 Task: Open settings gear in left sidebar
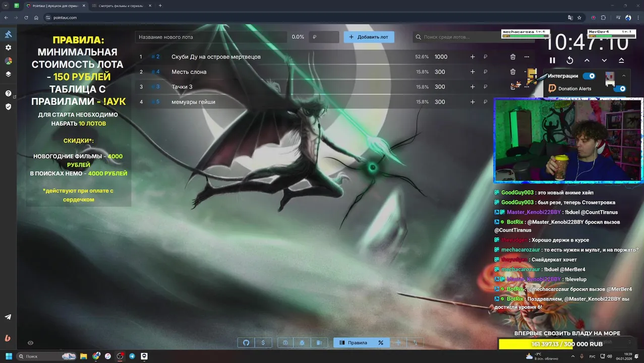8,47
